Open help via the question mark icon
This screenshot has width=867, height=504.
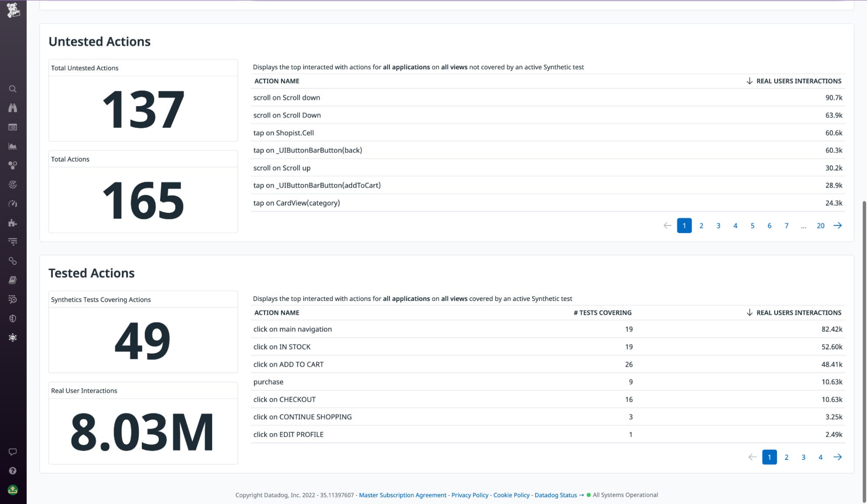(13, 471)
